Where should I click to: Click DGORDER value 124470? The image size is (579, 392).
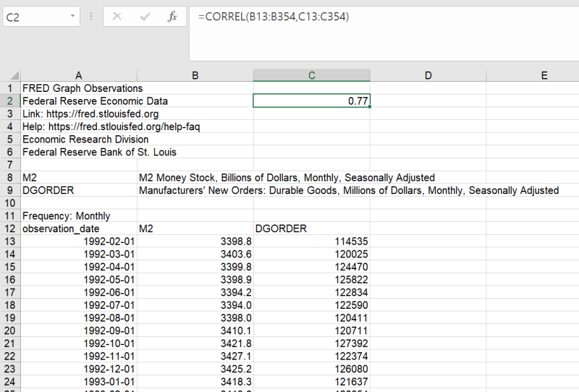click(x=312, y=267)
